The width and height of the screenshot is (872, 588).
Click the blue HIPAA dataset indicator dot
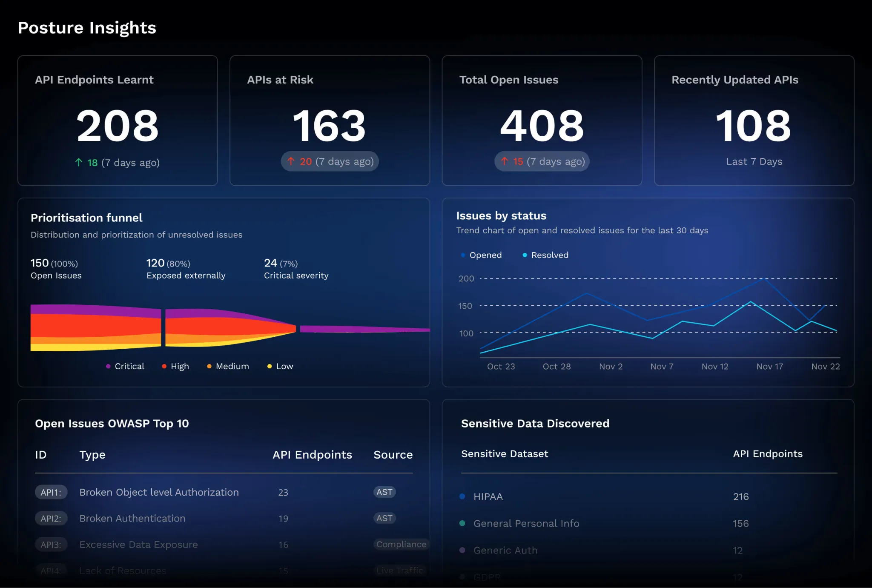tap(462, 496)
